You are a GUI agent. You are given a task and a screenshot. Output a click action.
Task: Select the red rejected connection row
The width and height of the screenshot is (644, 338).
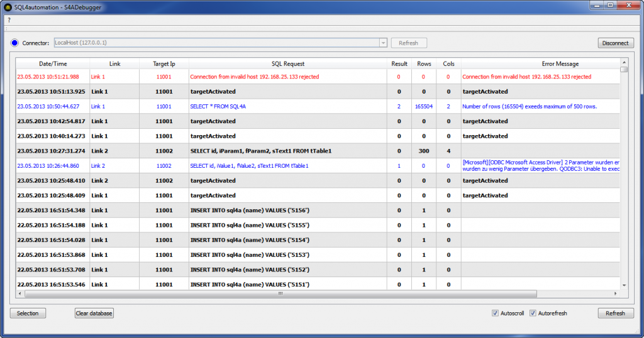pyautogui.click(x=287, y=77)
